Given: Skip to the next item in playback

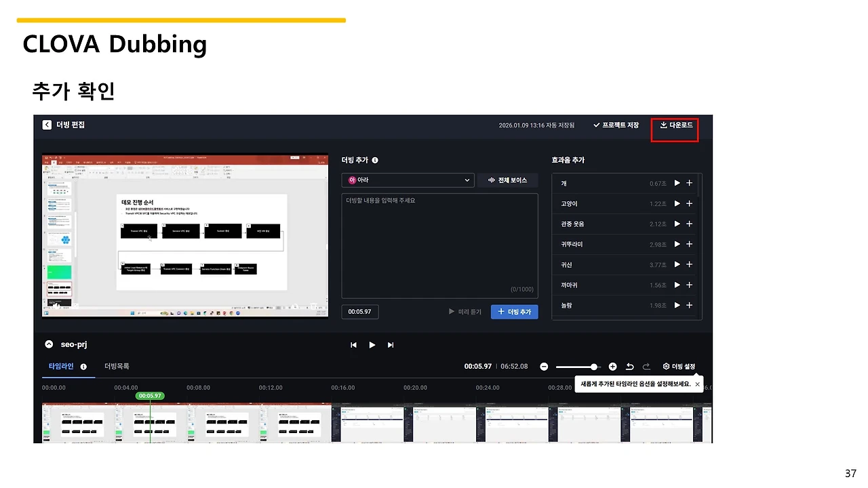Looking at the screenshot, I should 391,345.
